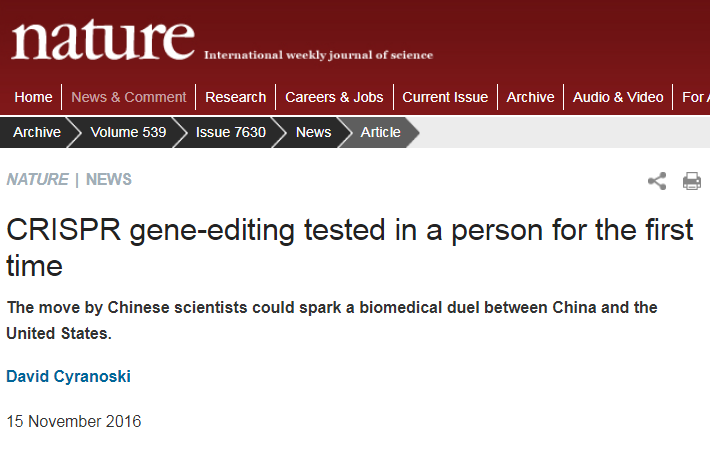This screenshot has width=710, height=450.
Task: Click the CRISPR article headline
Action: [350, 247]
